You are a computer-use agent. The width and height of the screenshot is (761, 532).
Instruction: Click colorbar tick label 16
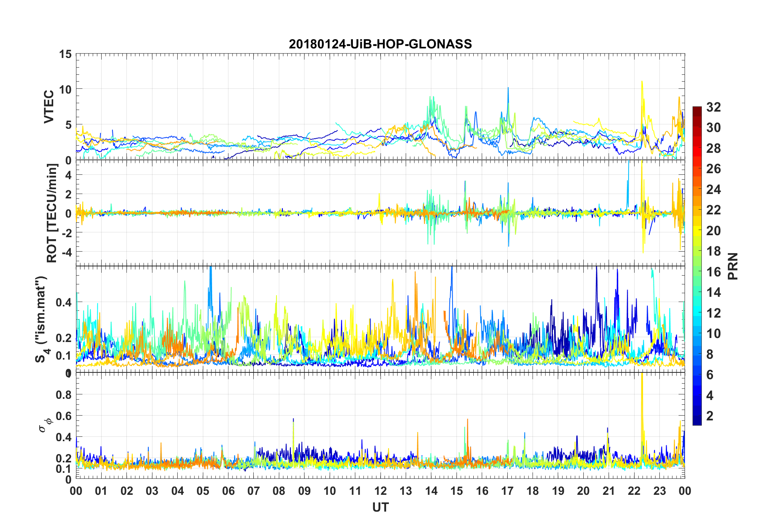coord(713,272)
